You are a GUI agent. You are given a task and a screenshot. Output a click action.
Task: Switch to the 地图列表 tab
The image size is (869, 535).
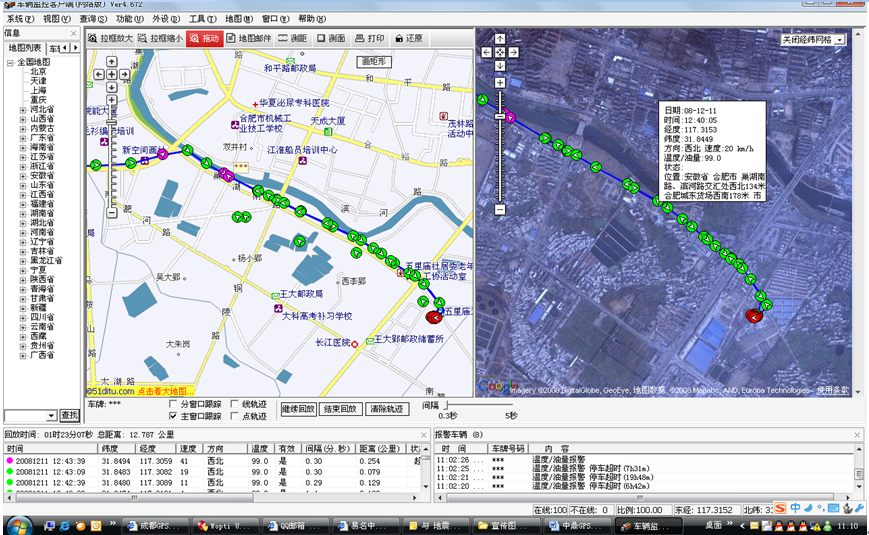[24, 47]
